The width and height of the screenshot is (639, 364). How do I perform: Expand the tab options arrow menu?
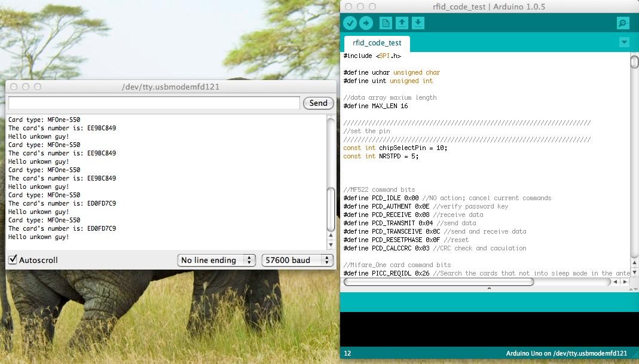[624, 42]
